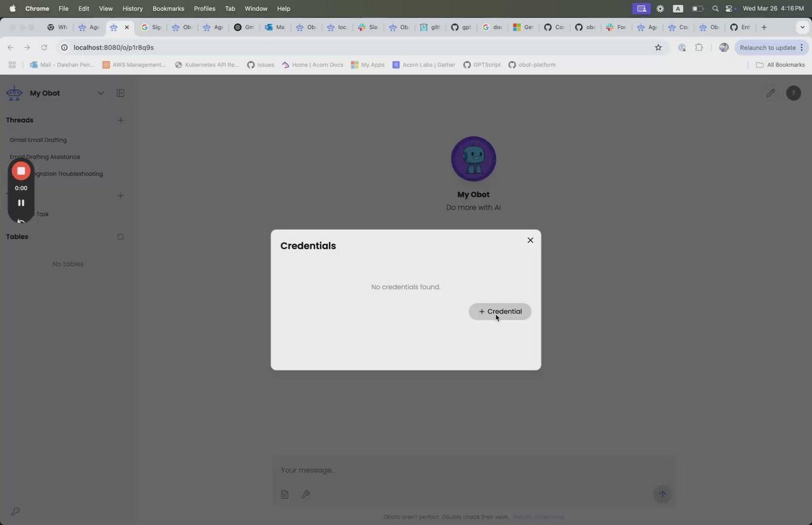Open Email Drafting Assistance thread
Viewport: 812px width, 525px height.
45,157
